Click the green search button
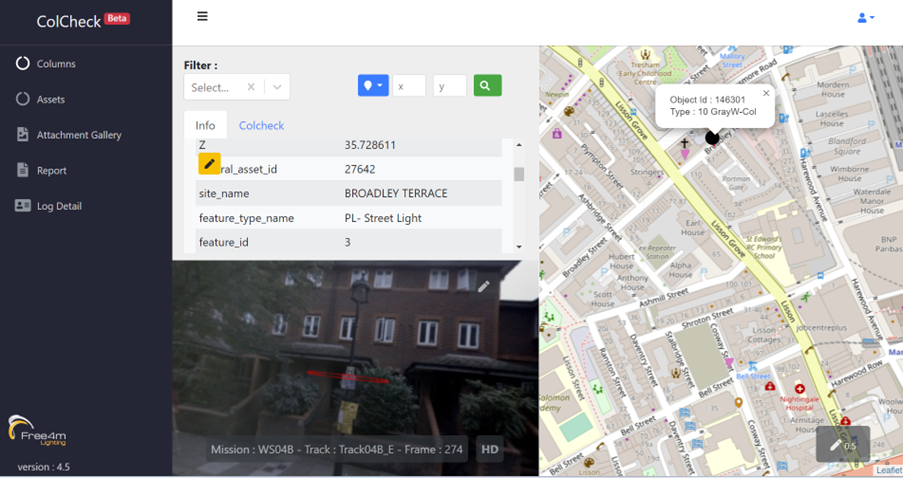Viewport: 903px width, 478px height. click(x=486, y=86)
